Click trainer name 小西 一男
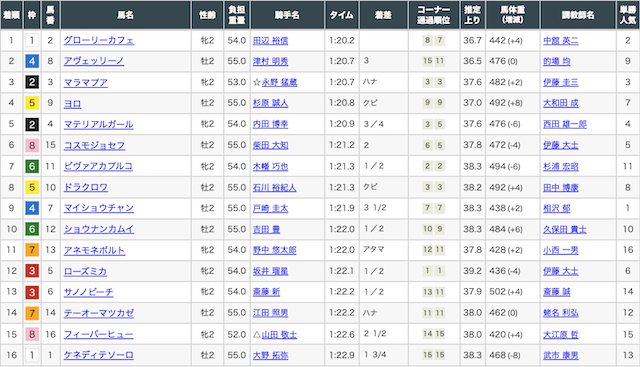The height and width of the screenshot is (367, 640). pos(560,250)
